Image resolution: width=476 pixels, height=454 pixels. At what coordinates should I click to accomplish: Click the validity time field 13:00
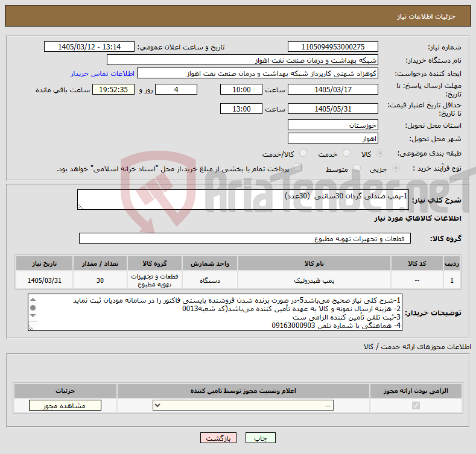(241, 109)
